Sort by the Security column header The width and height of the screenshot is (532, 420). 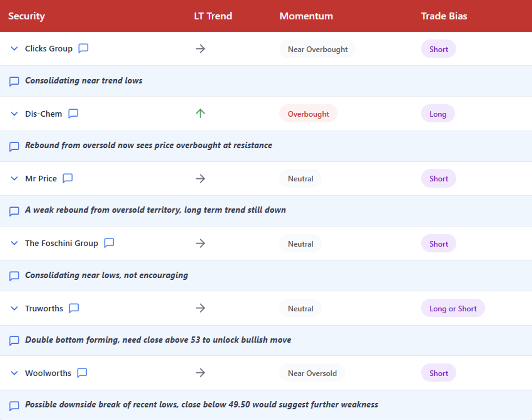pyautogui.click(x=27, y=16)
